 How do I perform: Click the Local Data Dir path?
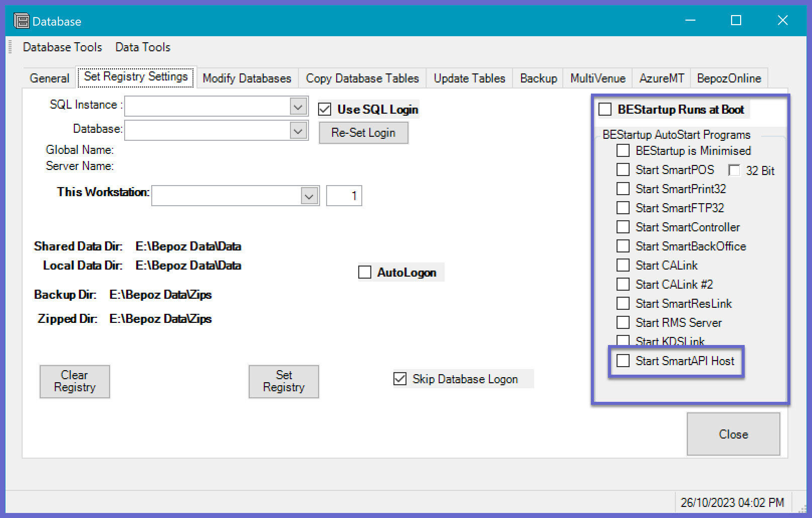coord(188,266)
